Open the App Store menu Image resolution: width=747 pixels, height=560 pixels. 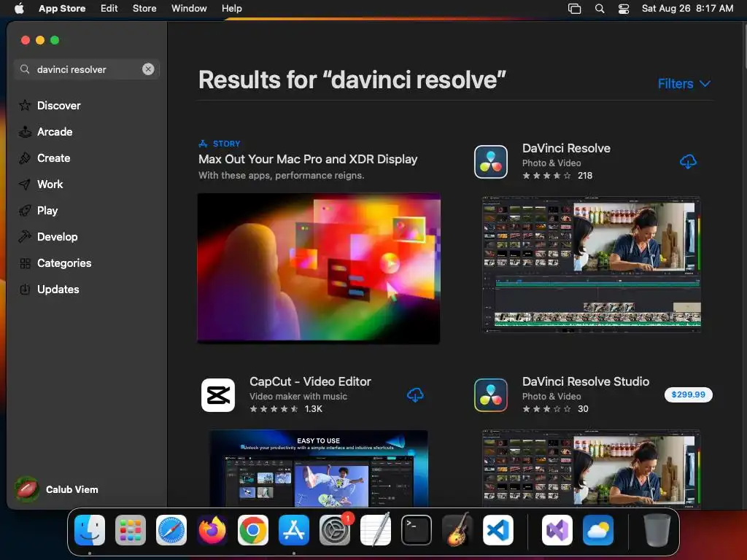62,8
